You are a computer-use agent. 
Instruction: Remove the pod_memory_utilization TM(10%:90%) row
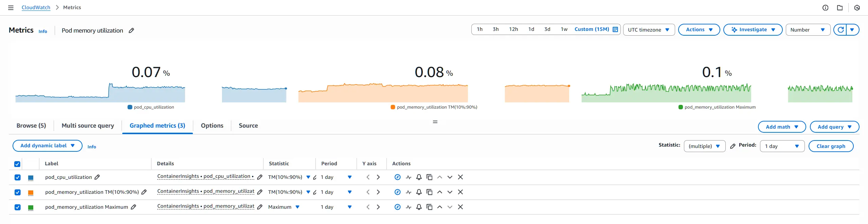pyautogui.click(x=460, y=192)
